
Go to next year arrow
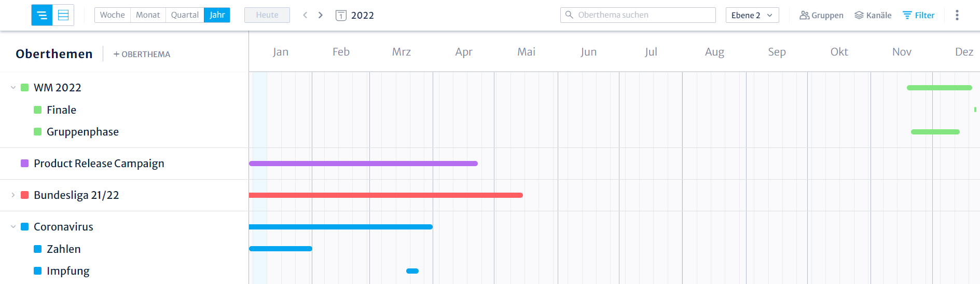321,15
